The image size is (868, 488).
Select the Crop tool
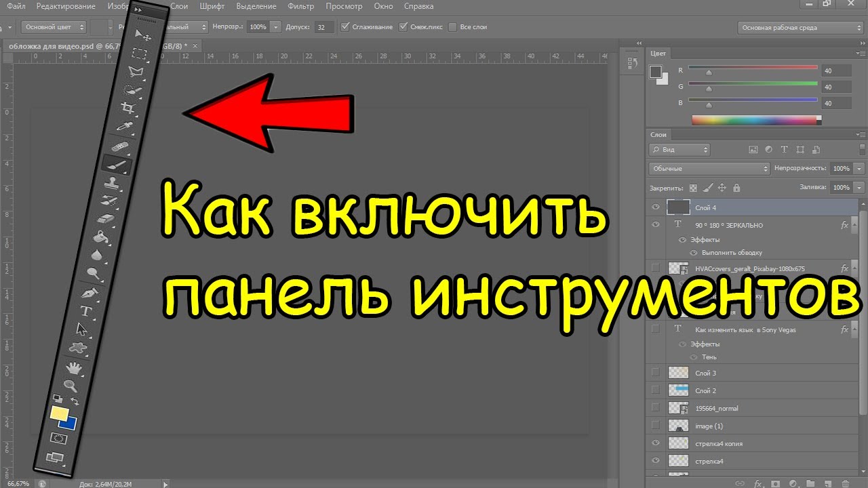(x=127, y=108)
